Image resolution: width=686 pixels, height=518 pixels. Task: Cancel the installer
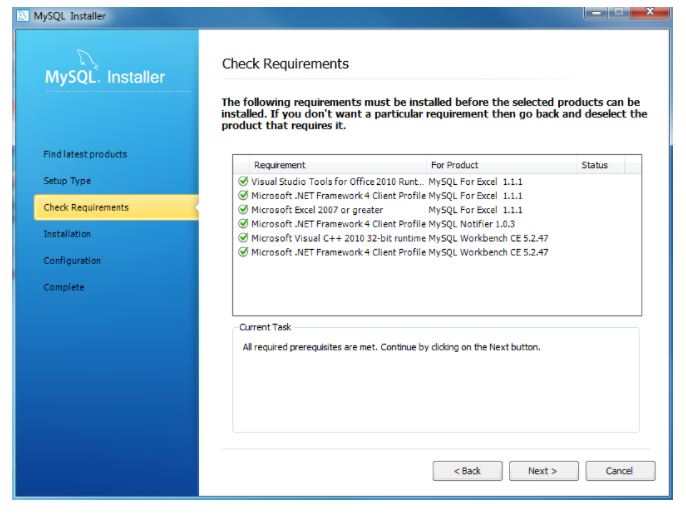[x=620, y=471]
